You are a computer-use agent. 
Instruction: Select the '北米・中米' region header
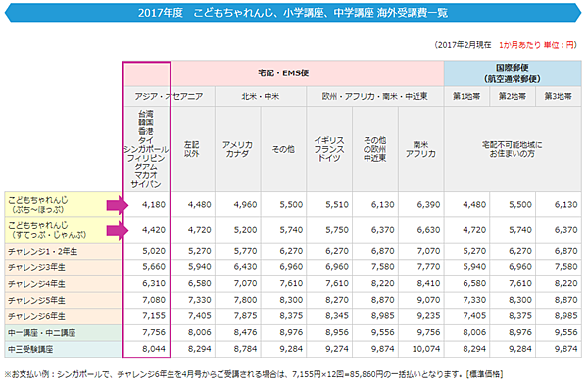tap(261, 96)
